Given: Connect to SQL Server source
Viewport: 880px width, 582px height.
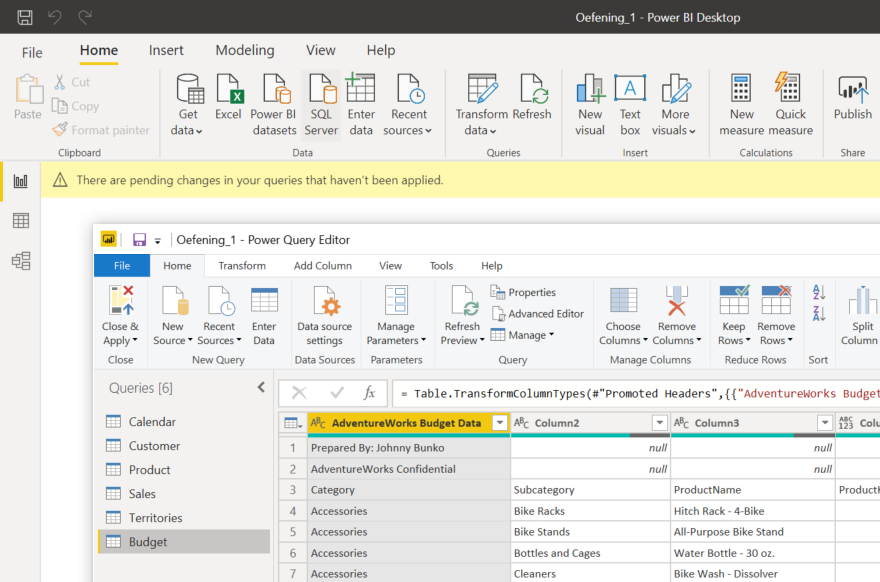Looking at the screenshot, I should click(321, 105).
